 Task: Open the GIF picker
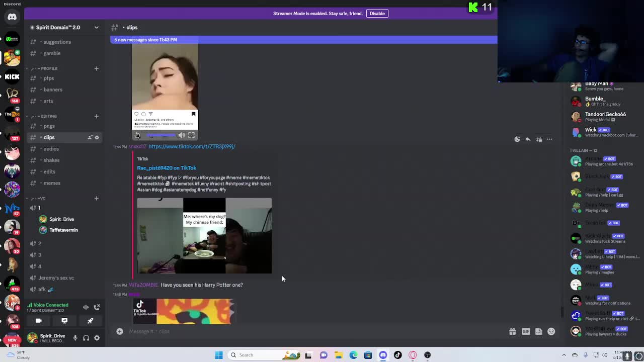tap(526, 331)
